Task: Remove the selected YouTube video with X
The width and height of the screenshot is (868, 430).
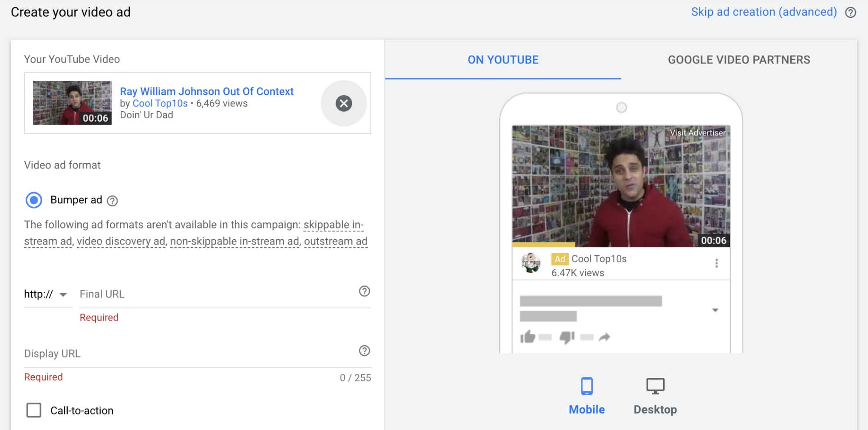Action: point(343,103)
